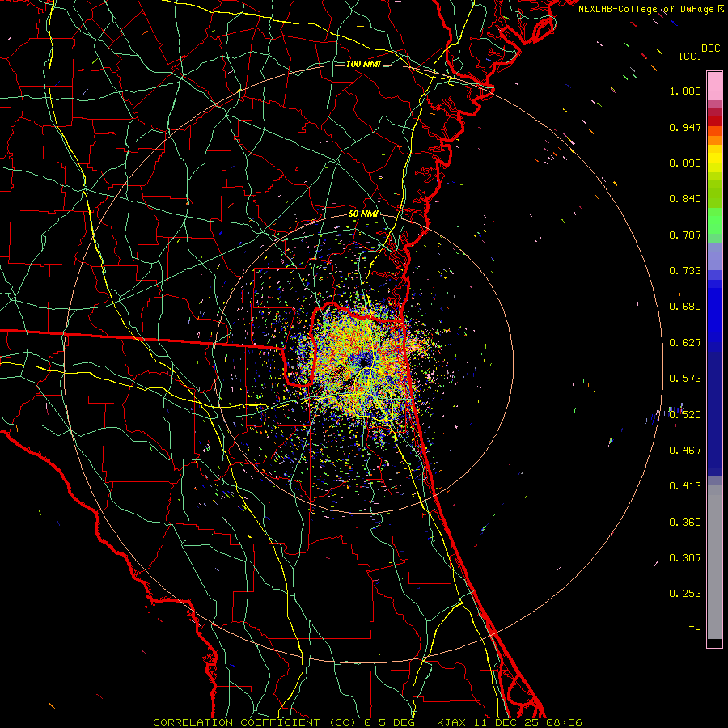Click the 0.840 scale value
The height and width of the screenshot is (728, 728).
(x=685, y=199)
